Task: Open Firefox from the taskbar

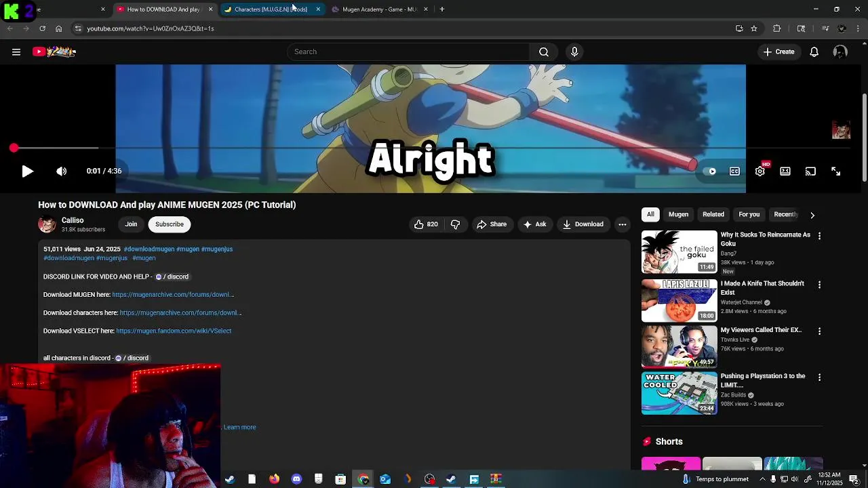Action: click(274, 479)
